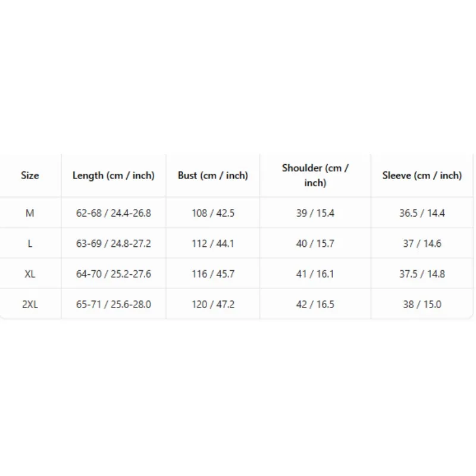Click length value 64-70 / 25.2-27.6
476x476 pixels.
click(x=114, y=274)
